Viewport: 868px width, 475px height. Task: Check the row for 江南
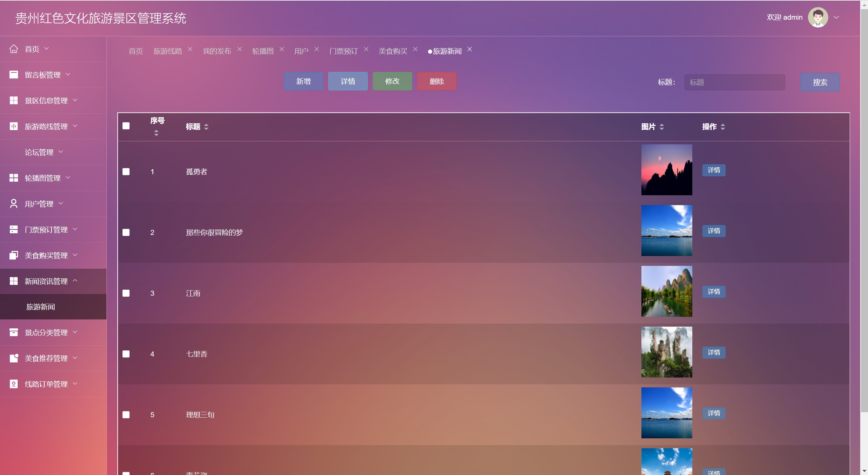(126, 293)
